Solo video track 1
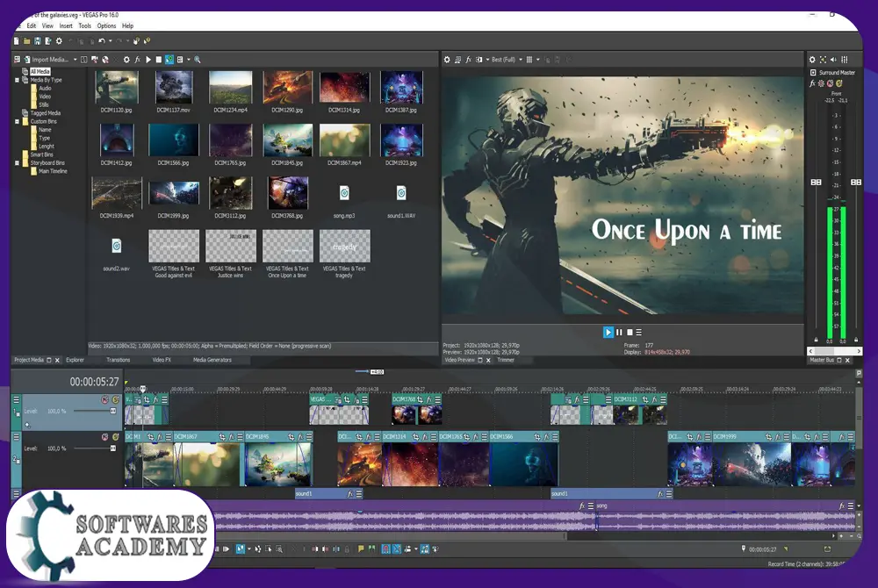This screenshot has width=878, height=588. (x=115, y=399)
